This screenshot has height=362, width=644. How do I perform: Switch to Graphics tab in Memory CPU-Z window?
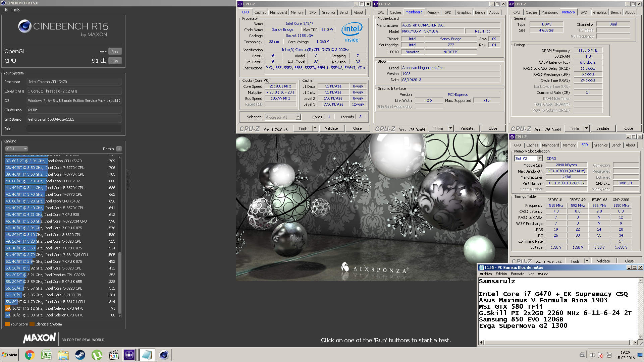click(x=600, y=12)
